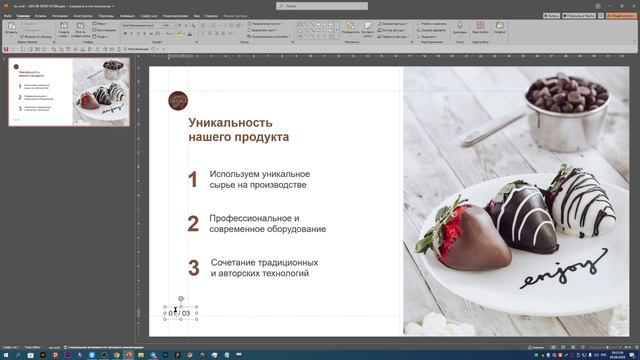Click the Search box in the title bar
Viewport: 640px width, 360px height.
(322, 6)
